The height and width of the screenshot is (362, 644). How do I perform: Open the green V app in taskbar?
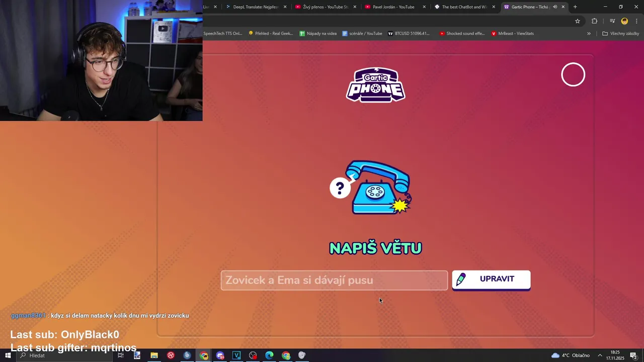pos(236,355)
